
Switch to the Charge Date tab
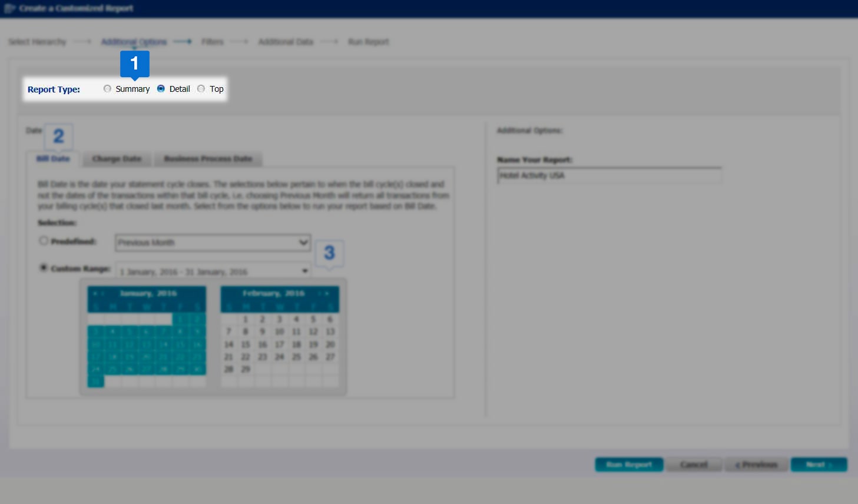coord(117,159)
